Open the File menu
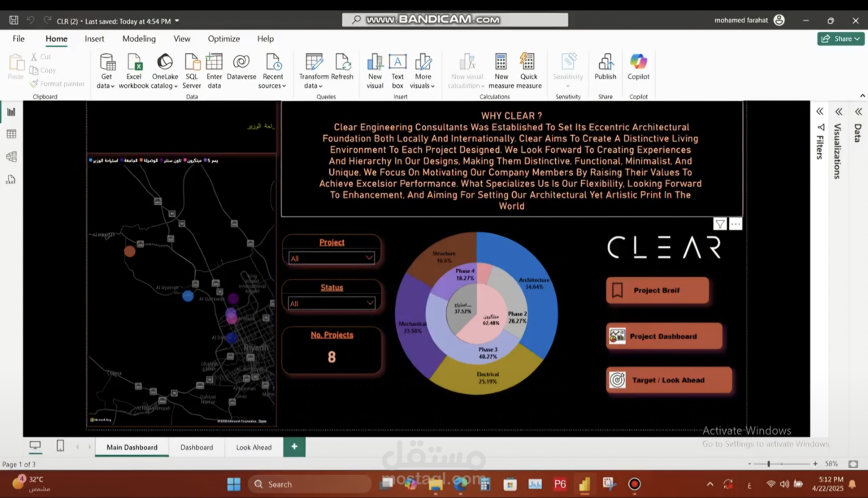Image resolution: width=868 pixels, height=498 pixels. pyautogui.click(x=18, y=39)
